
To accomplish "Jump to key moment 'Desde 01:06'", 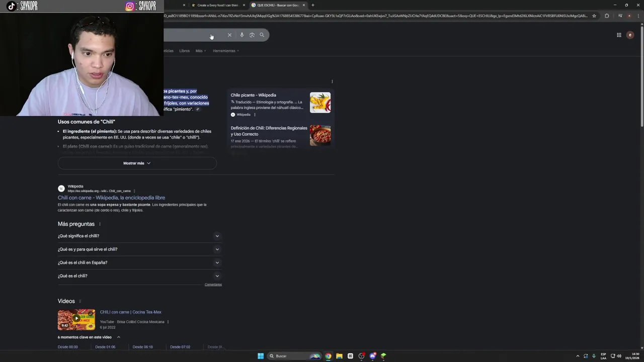I will coord(105,347).
